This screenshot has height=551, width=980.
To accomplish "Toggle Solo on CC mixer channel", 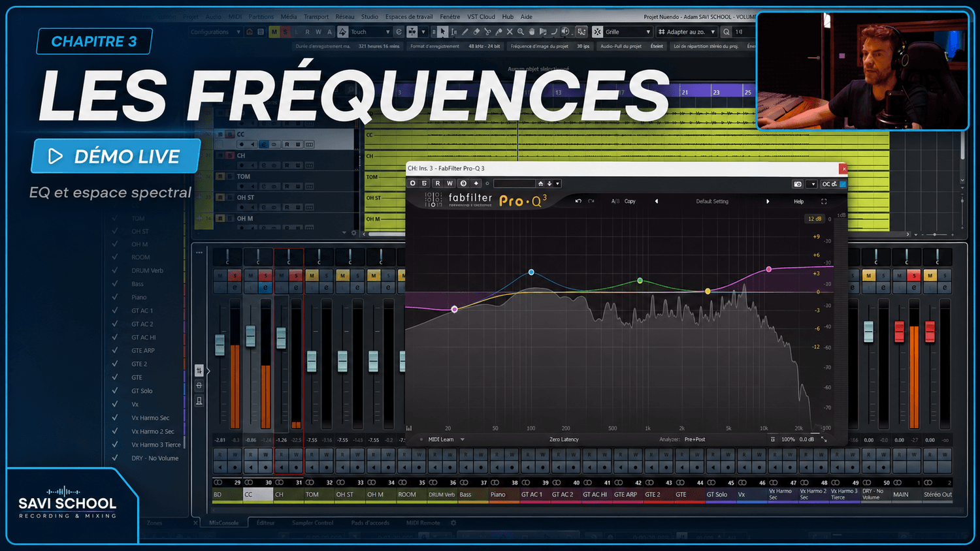I will coord(265,275).
